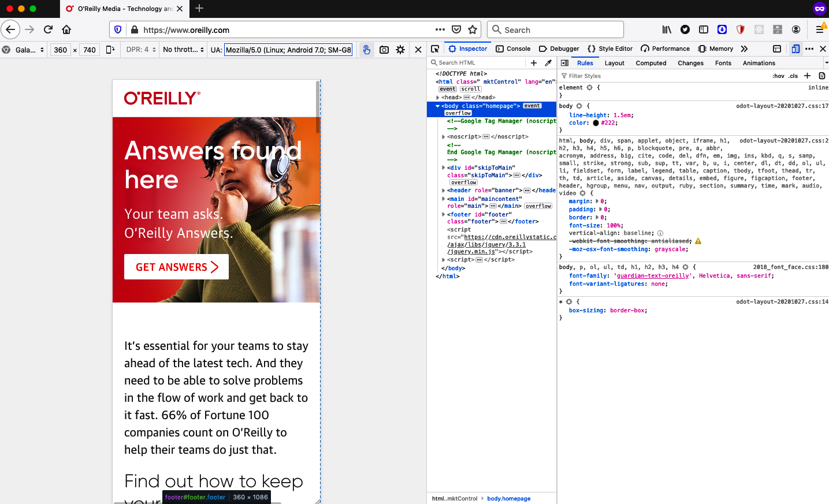829x504 pixels.
Task: Open the Changes sidebar tab
Action: (x=691, y=63)
